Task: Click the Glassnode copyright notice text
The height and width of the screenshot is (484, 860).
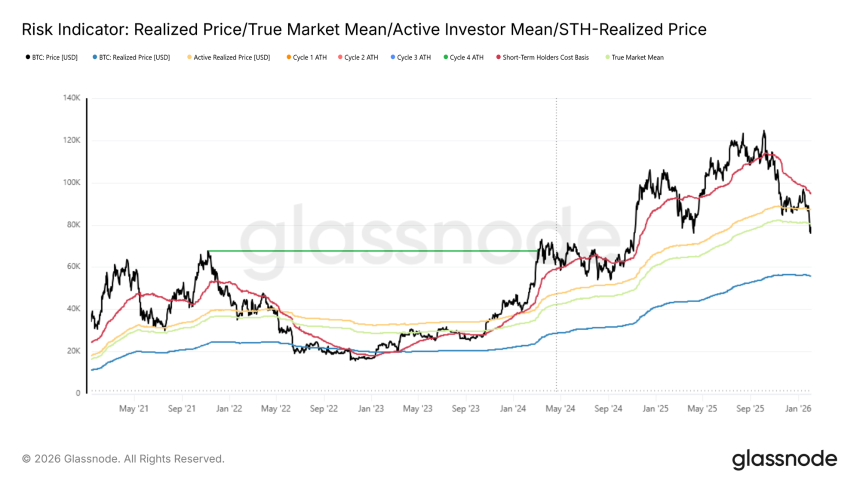Action: click(123, 459)
